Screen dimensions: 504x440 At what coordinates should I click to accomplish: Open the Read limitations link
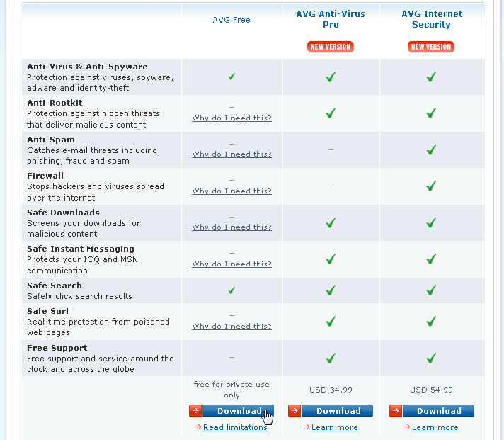(x=235, y=427)
